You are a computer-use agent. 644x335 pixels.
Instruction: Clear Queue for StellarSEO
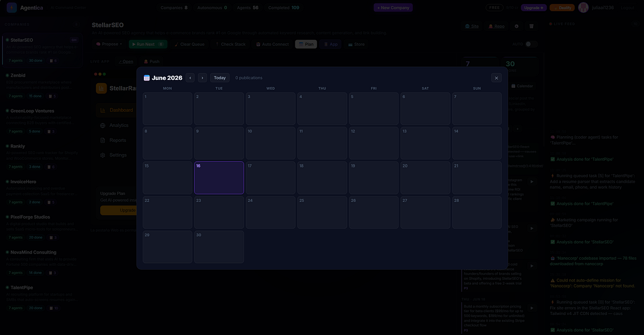click(190, 44)
